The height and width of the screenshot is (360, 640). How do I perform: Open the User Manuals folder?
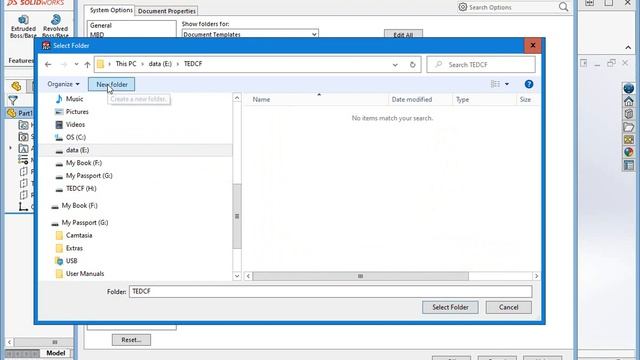[x=84, y=274]
